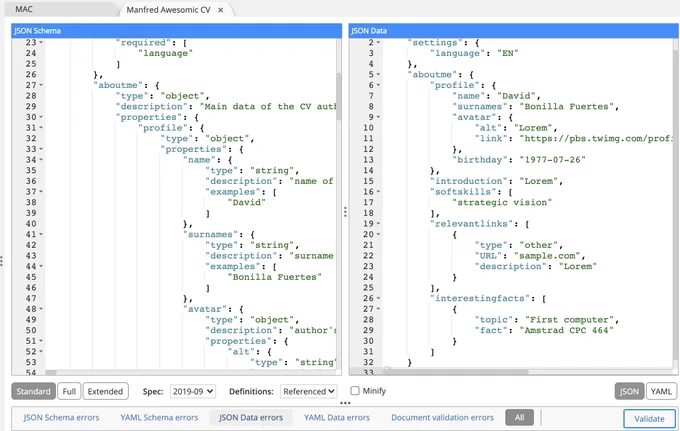Enable the Minify checkbox
Image resolution: width=680 pixels, height=431 pixels.
355,391
